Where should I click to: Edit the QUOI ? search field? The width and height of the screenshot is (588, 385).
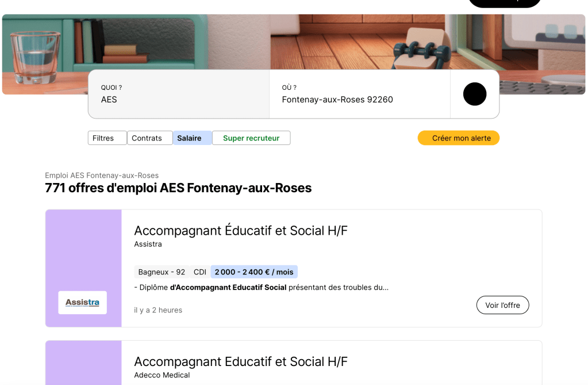[178, 100]
